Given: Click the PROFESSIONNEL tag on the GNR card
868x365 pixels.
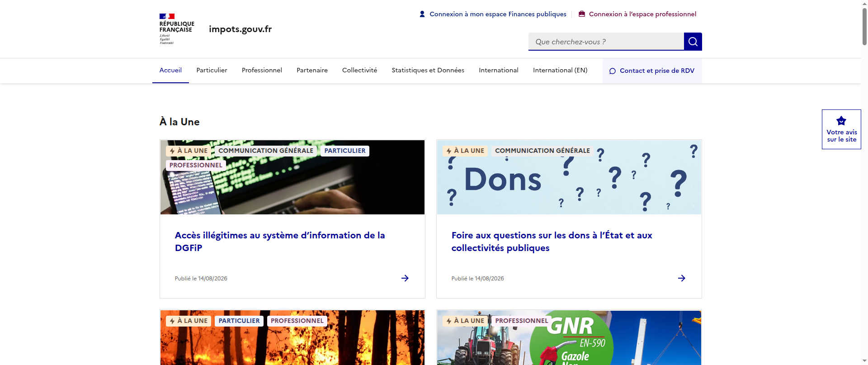Looking at the screenshot, I should tap(521, 321).
